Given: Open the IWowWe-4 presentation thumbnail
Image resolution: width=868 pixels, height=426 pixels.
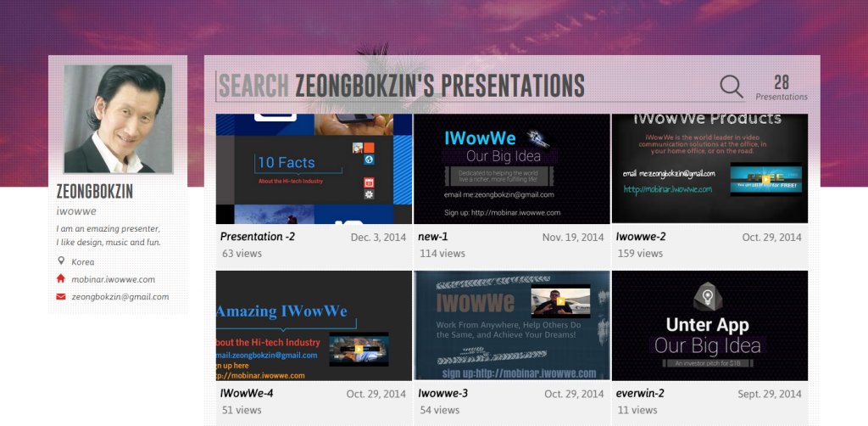Looking at the screenshot, I should [314, 325].
